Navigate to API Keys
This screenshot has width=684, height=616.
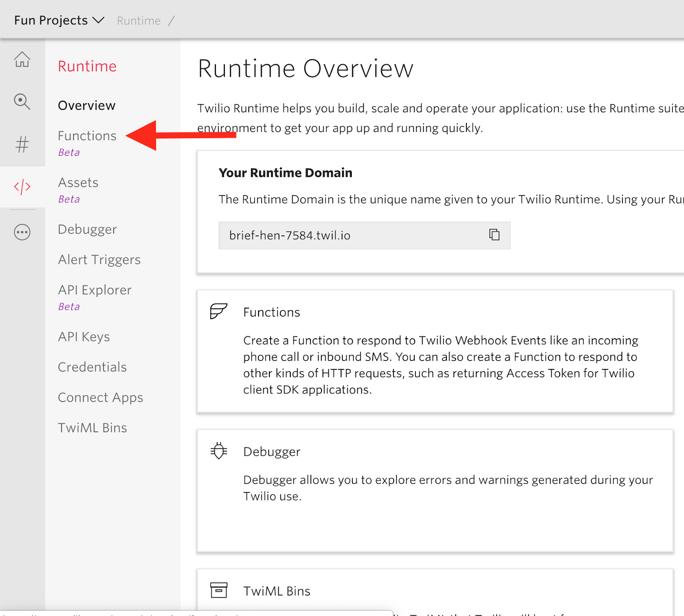coord(84,337)
